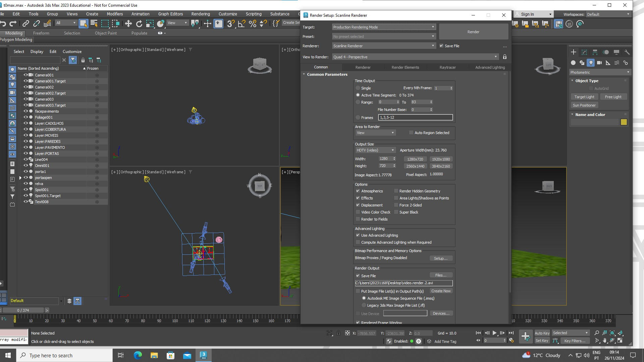Click the Zoom viewport magnifier icon
644x362 pixels.
click(x=597, y=333)
